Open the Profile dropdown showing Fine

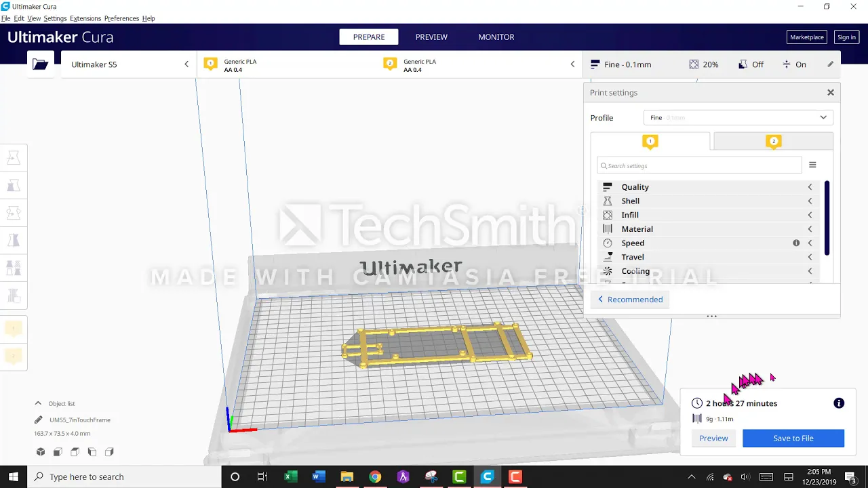(738, 117)
